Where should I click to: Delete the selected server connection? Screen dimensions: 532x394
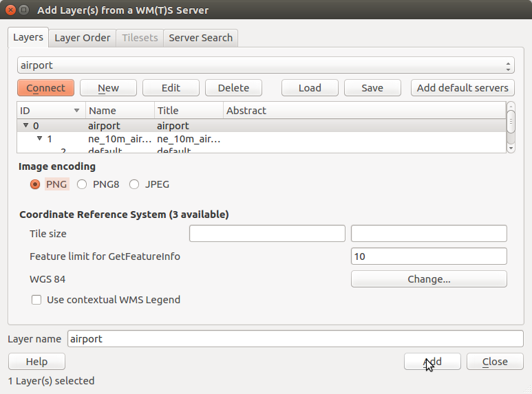click(x=233, y=88)
